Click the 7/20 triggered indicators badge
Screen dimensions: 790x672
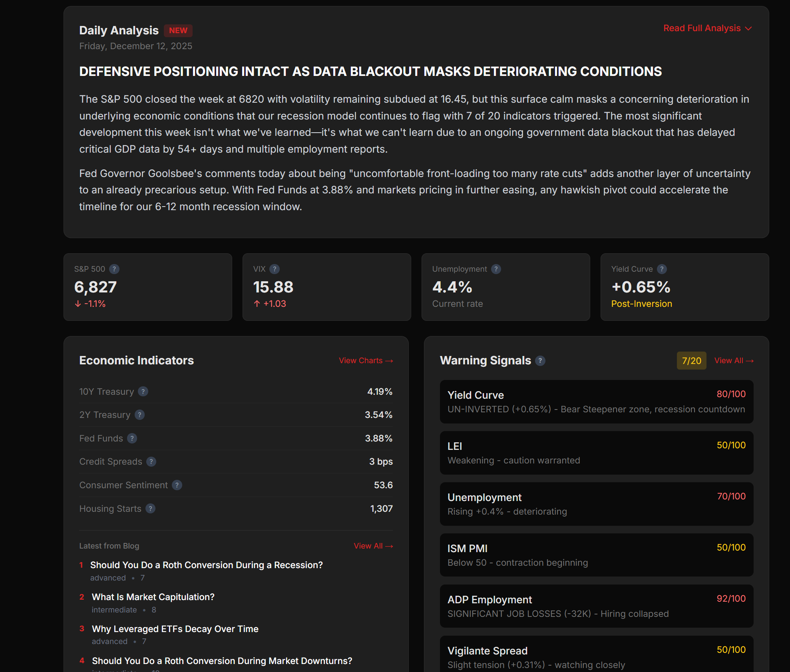[x=691, y=361]
